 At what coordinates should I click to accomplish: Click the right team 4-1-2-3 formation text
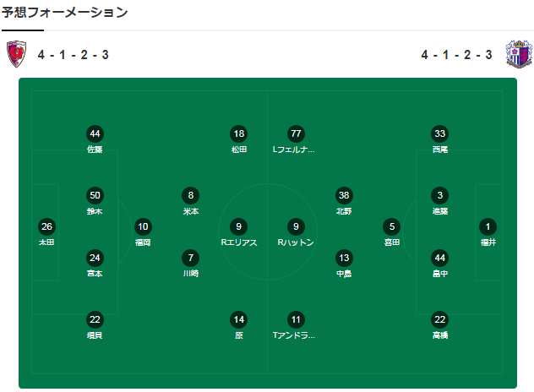(456, 56)
